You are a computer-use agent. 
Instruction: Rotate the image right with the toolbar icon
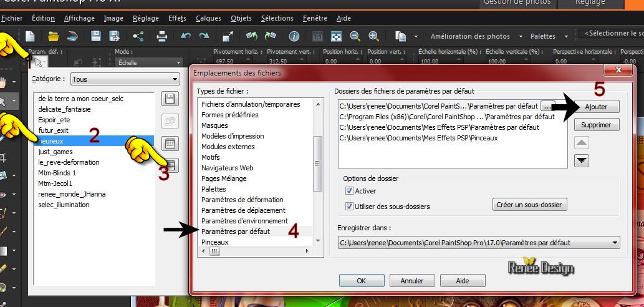click(x=270, y=36)
